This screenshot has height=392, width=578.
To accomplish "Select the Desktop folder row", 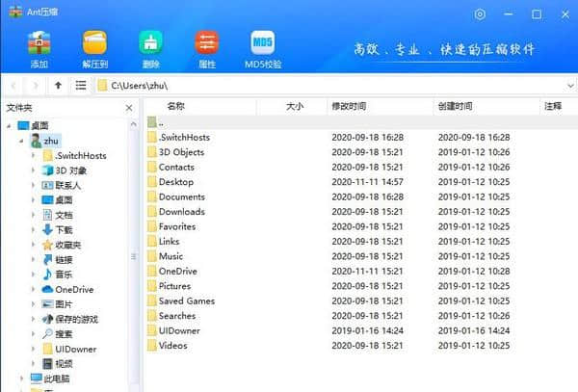I will point(361,182).
